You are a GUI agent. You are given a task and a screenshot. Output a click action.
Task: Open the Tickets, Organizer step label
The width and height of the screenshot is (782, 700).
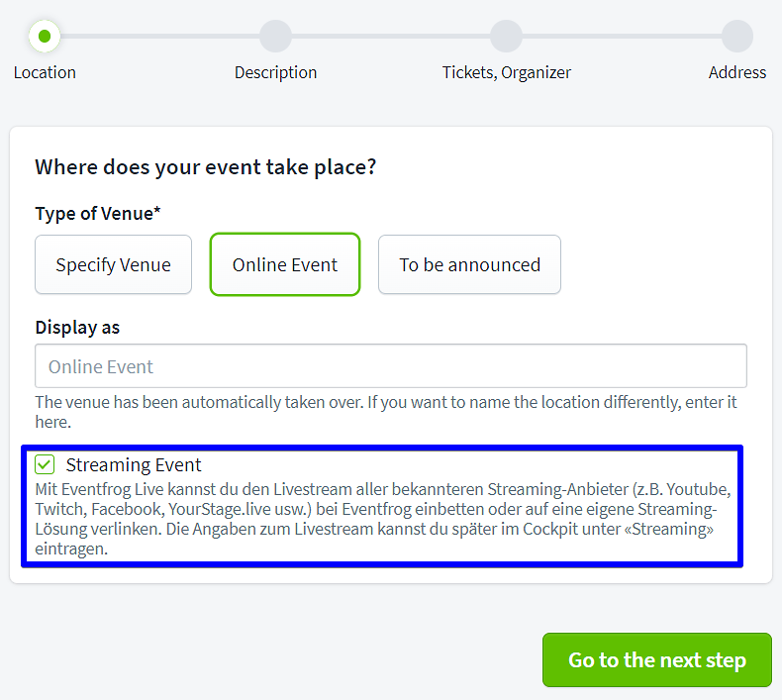pos(506,72)
